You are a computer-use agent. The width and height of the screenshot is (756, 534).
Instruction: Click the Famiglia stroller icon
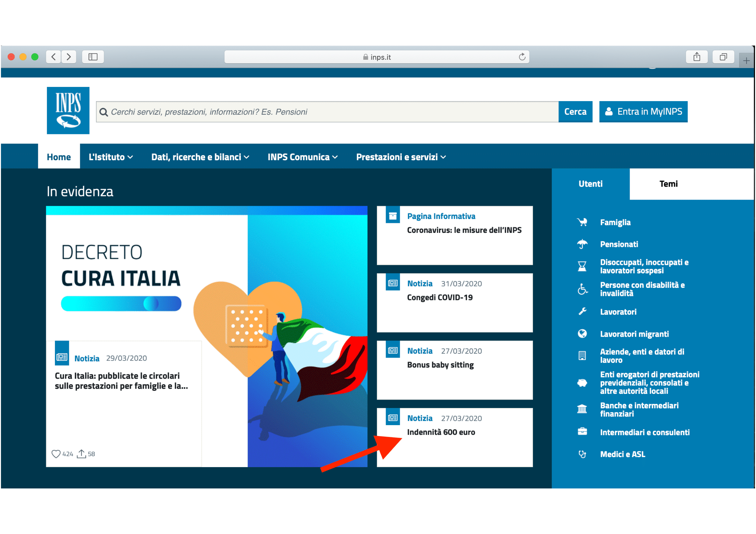coord(582,222)
